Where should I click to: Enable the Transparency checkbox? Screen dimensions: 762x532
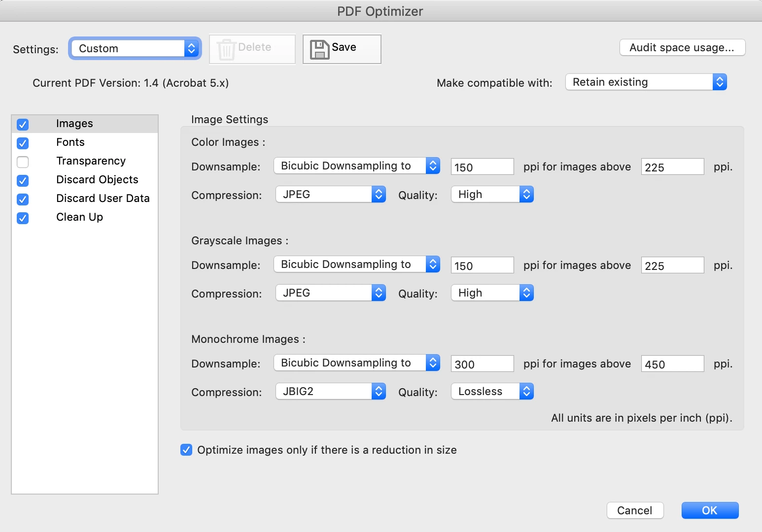pos(23,162)
